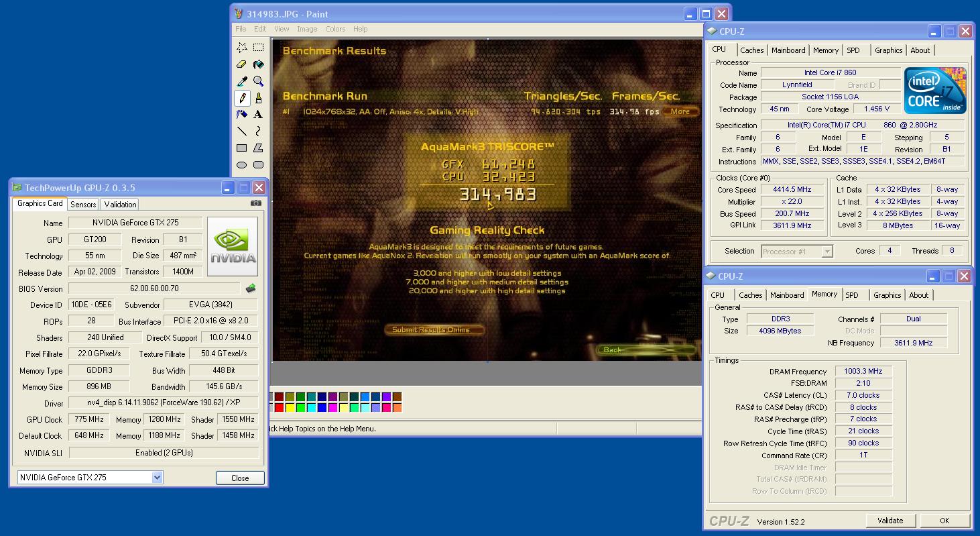Switch to the Validation tab in GPU-Z
The height and width of the screenshot is (536, 980).
(120, 204)
